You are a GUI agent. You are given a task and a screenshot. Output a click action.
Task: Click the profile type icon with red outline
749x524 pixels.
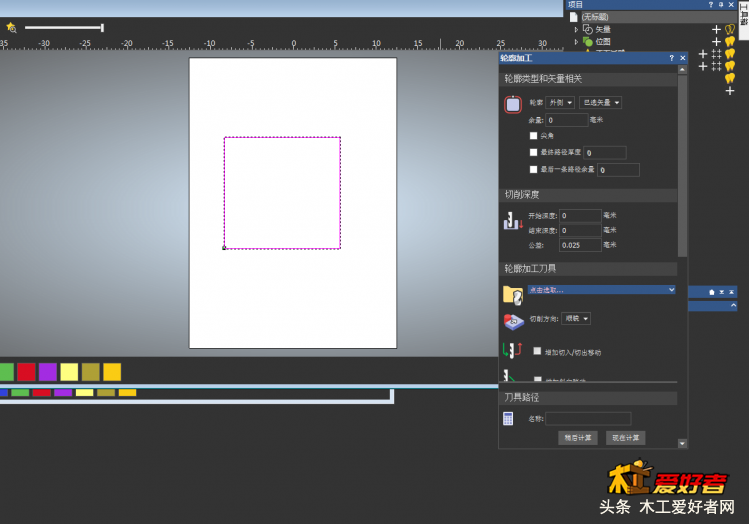click(513, 105)
